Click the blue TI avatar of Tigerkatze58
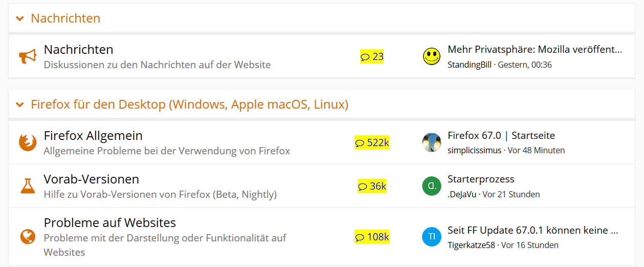Viewport: 644px width, 267px height. 432,236
